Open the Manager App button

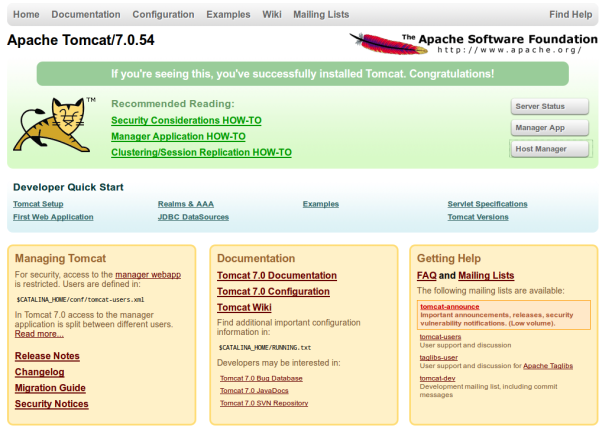(x=550, y=128)
